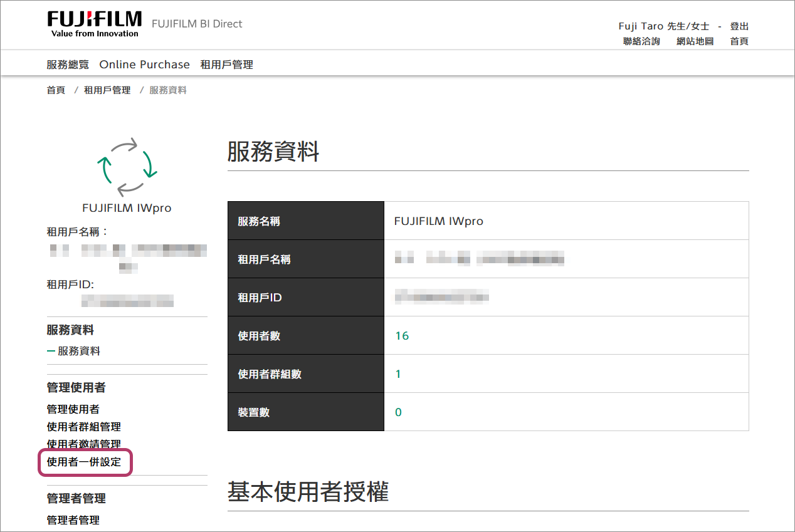Click the 管理者管理 sidebar section heading

pyautogui.click(x=76, y=498)
